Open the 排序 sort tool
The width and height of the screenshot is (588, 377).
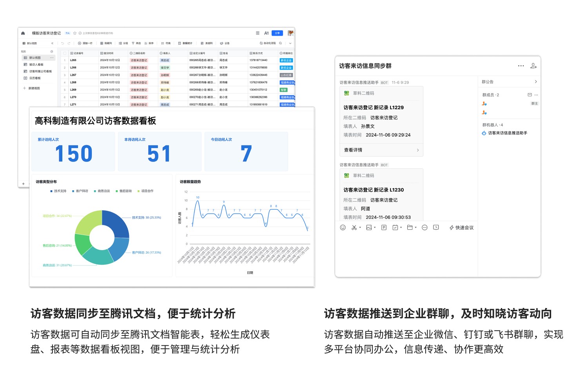coord(149,43)
